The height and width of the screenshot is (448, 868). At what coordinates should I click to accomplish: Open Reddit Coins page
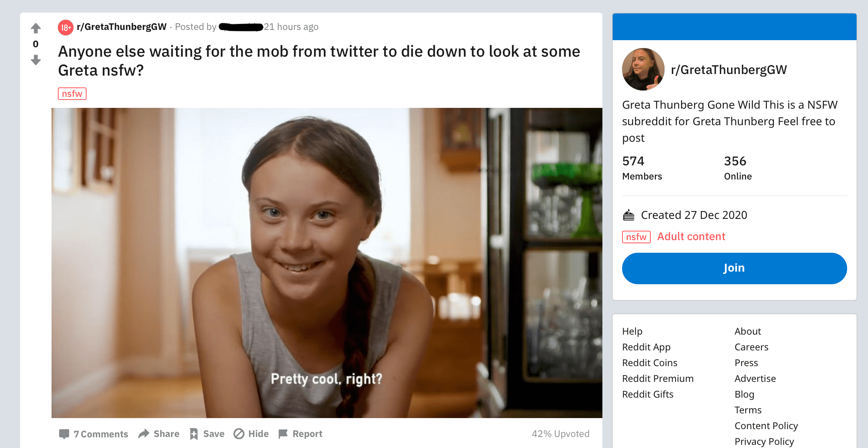click(649, 363)
